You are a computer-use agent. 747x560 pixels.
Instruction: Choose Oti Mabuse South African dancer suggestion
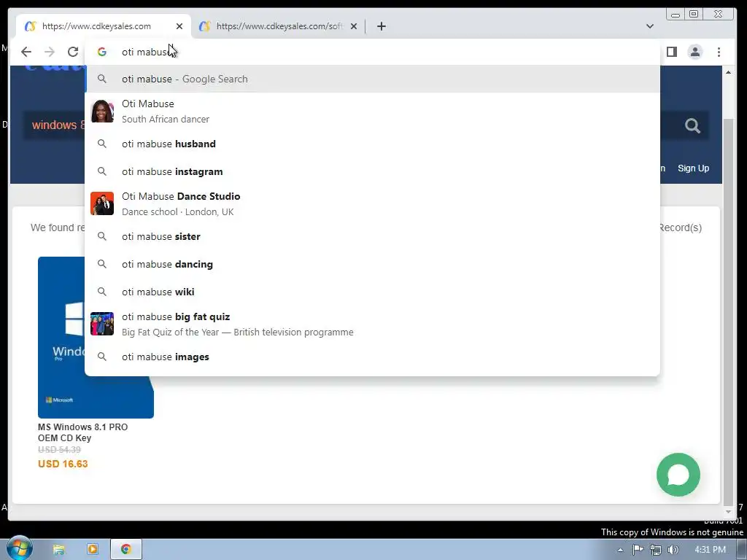[x=373, y=112]
